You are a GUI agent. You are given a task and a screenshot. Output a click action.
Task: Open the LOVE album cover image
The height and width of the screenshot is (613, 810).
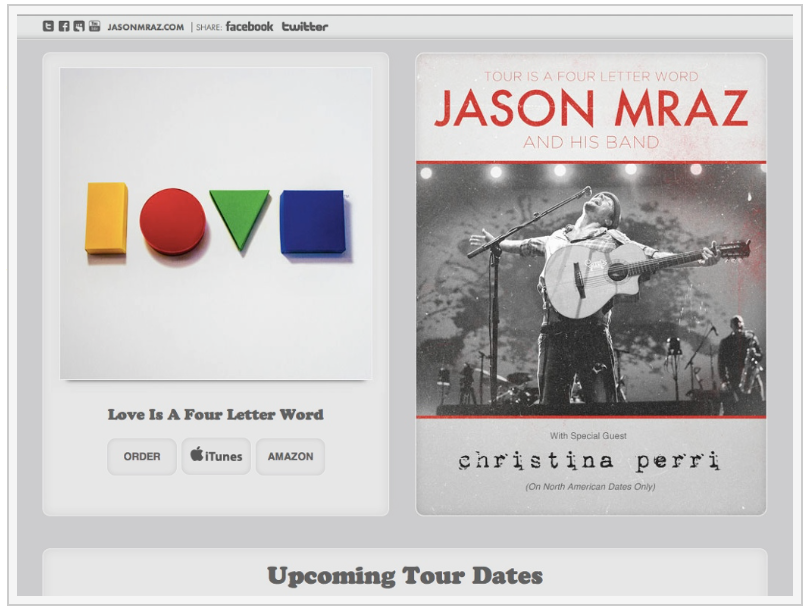click(216, 223)
